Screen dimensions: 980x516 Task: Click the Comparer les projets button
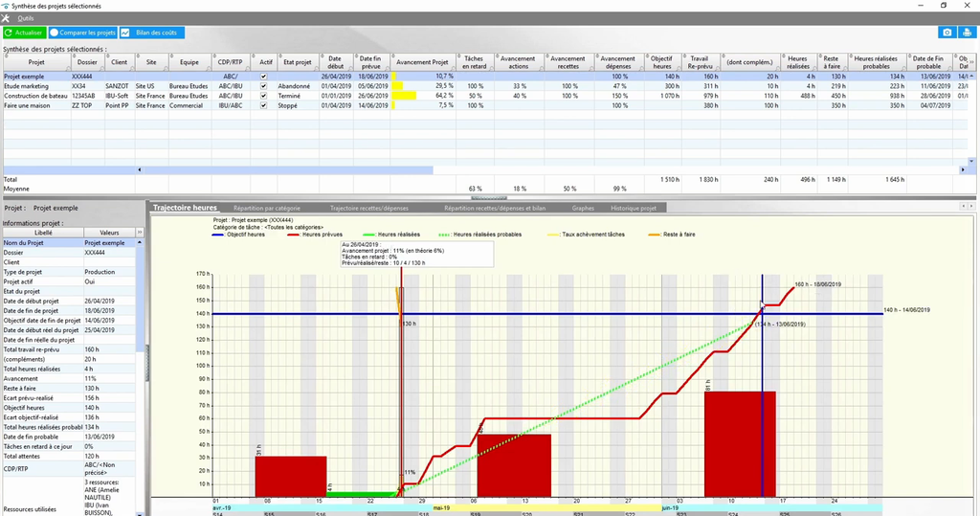point(82,33)
